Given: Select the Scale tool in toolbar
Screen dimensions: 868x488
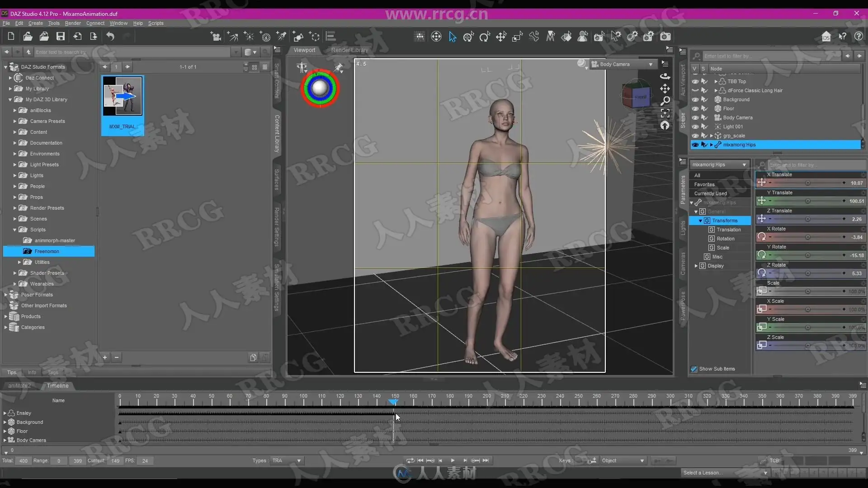Looking at the screenshot, I should (x=517, y=37).
